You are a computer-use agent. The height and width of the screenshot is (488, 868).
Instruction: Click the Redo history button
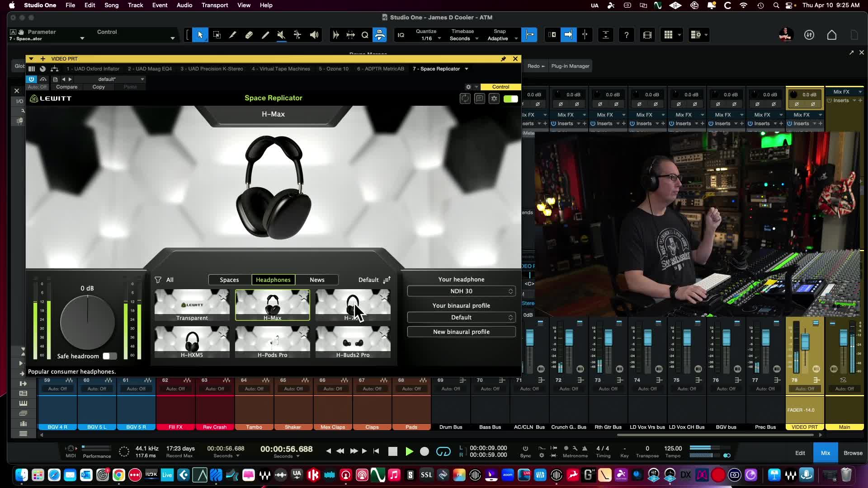pyautogui.click(x=536, y=66)
